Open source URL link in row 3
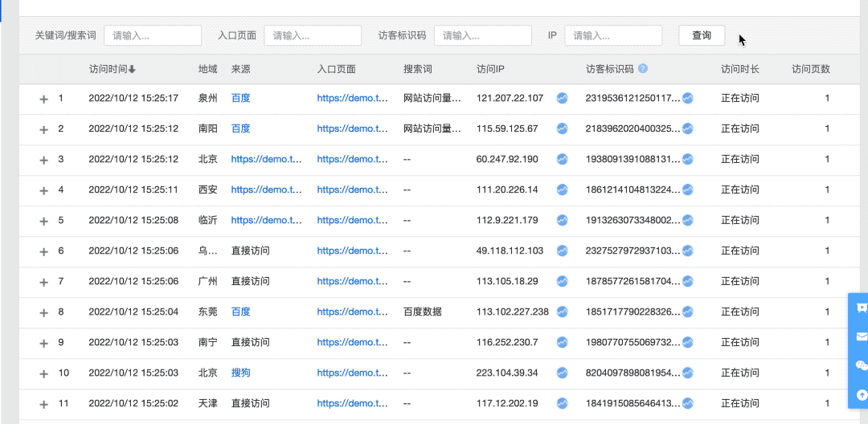 267,159
